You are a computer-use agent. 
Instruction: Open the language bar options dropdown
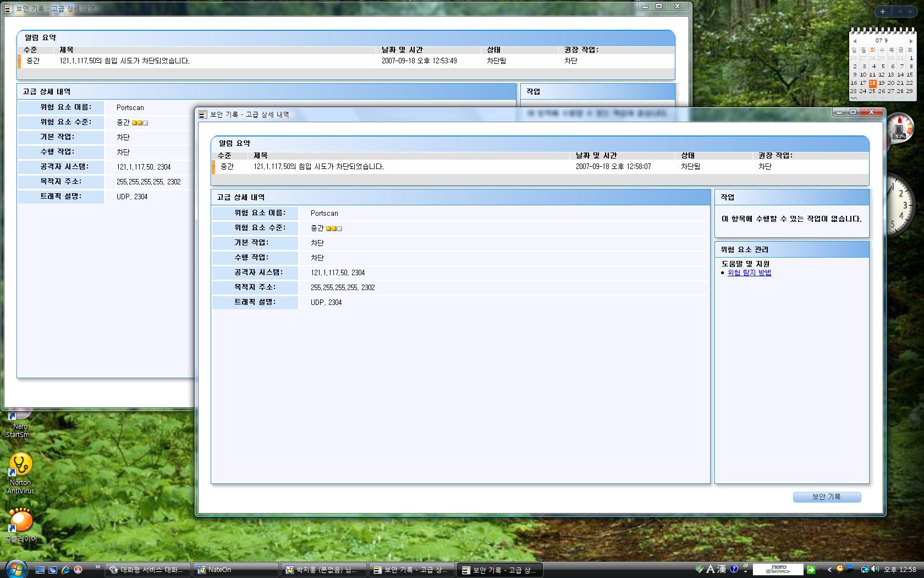tap(746, 569)
